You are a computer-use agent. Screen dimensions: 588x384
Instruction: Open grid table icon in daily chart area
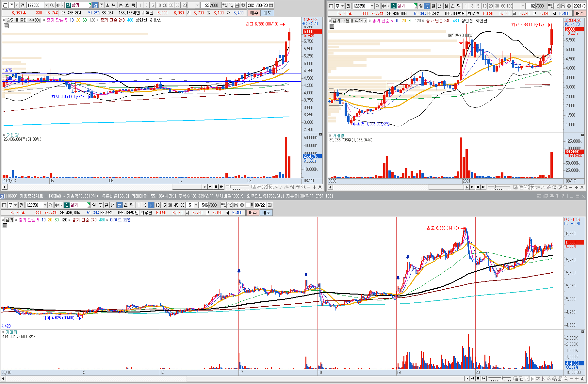(x=6, y=26)
